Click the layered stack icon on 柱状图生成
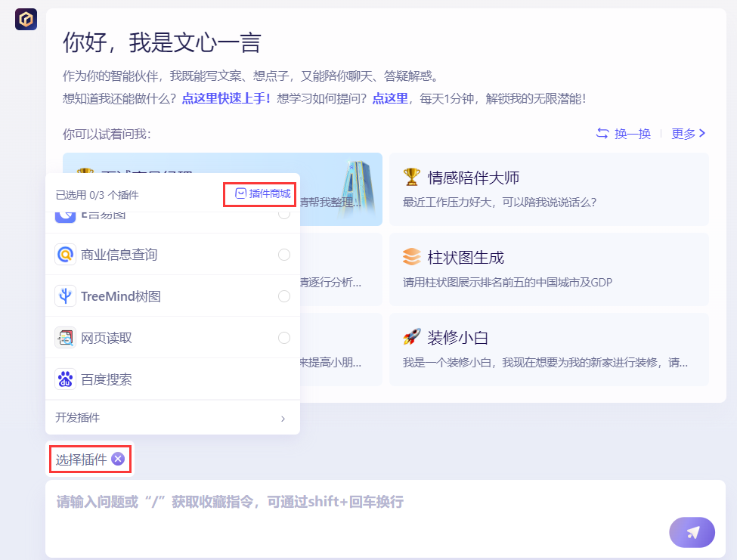Screen dimensions: 737x560 pyautogui.click(x=412, y=257)
